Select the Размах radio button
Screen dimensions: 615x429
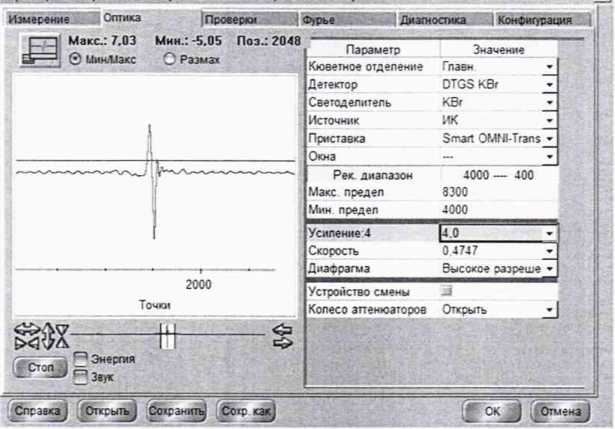169,59
